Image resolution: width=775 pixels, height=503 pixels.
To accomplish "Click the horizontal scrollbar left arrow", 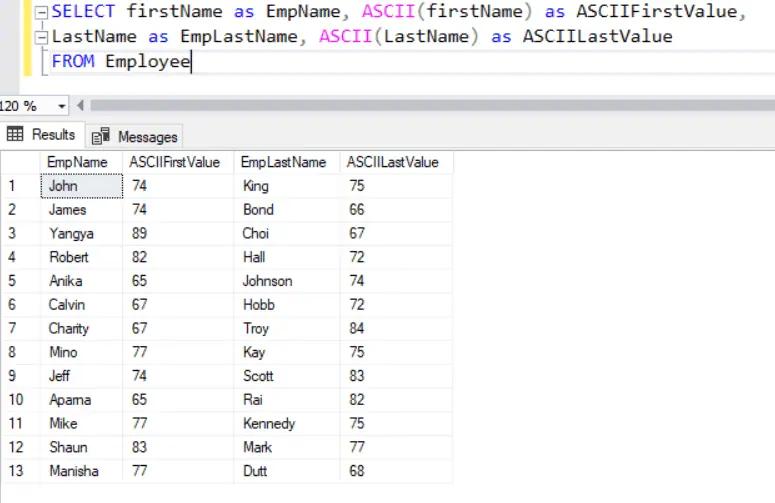I will (81, 105).
